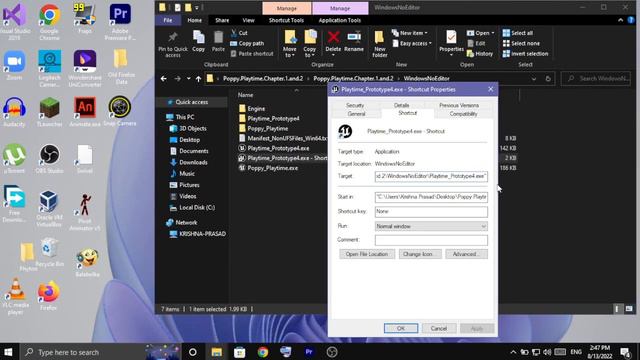This screenshot has width=640, height=360.
Task: Select the Recycle Bin desktop icon
Action: tap(49, 253)
